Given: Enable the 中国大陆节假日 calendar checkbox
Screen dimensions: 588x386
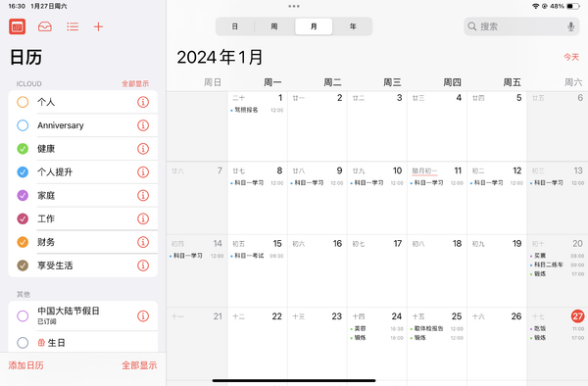Looking at the screenshot, I should tap(23, 315).
